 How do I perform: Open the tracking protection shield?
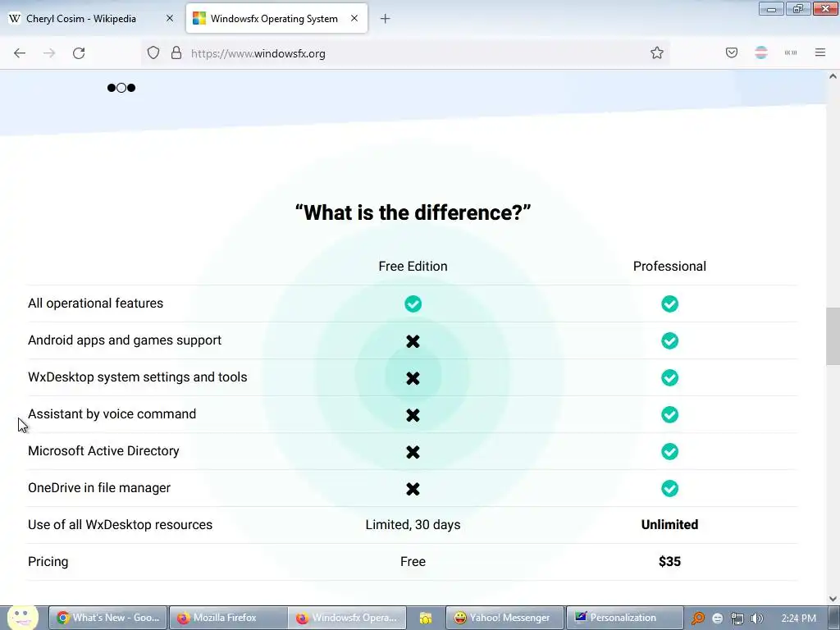153,53
